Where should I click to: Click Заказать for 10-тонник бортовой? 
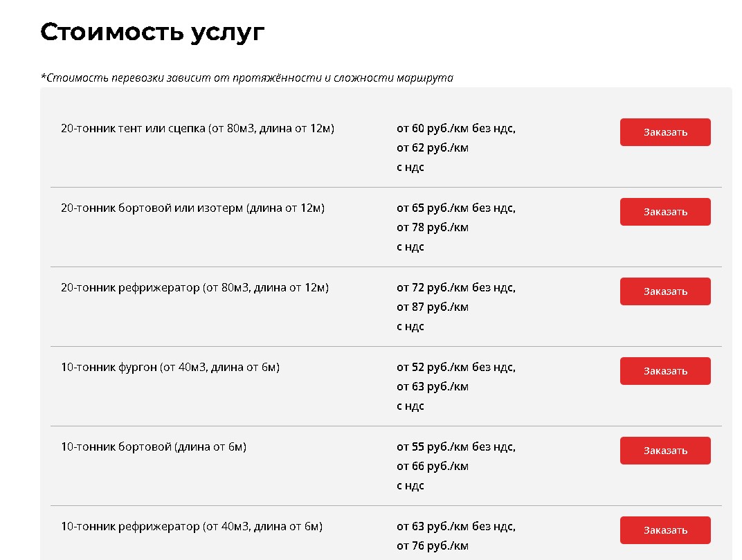point(664,451)
